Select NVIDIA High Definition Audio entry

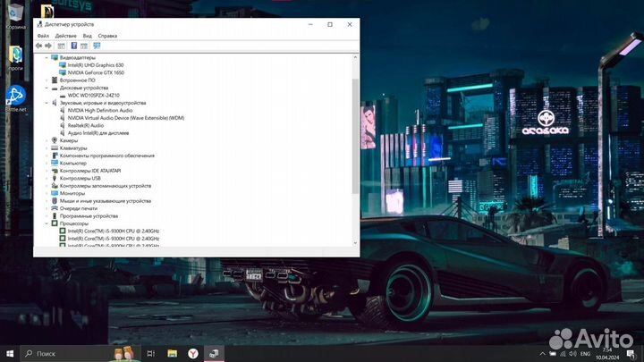100,111
